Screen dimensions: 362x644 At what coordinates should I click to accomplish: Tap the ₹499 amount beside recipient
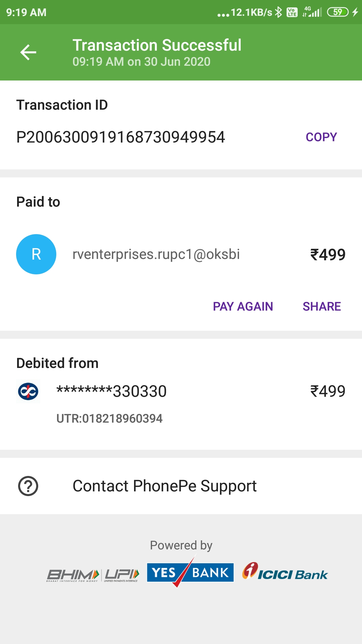click(328, 255)
